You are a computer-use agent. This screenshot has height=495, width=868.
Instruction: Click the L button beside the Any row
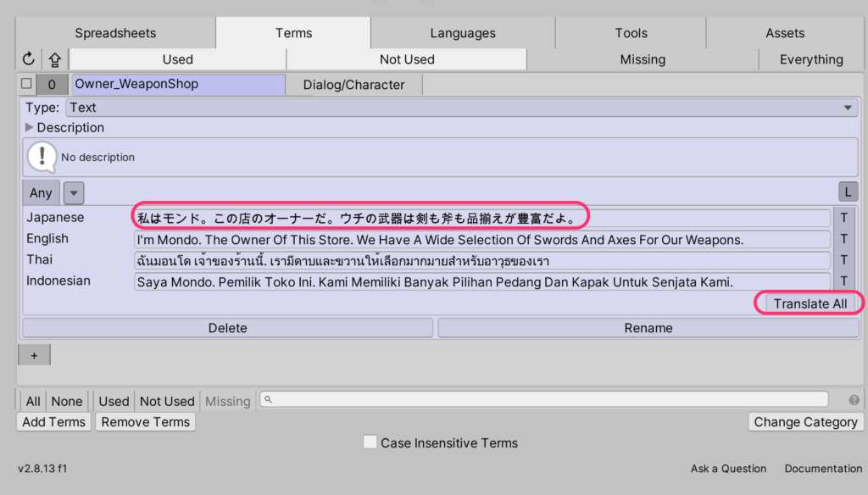[x=848, y=192]
